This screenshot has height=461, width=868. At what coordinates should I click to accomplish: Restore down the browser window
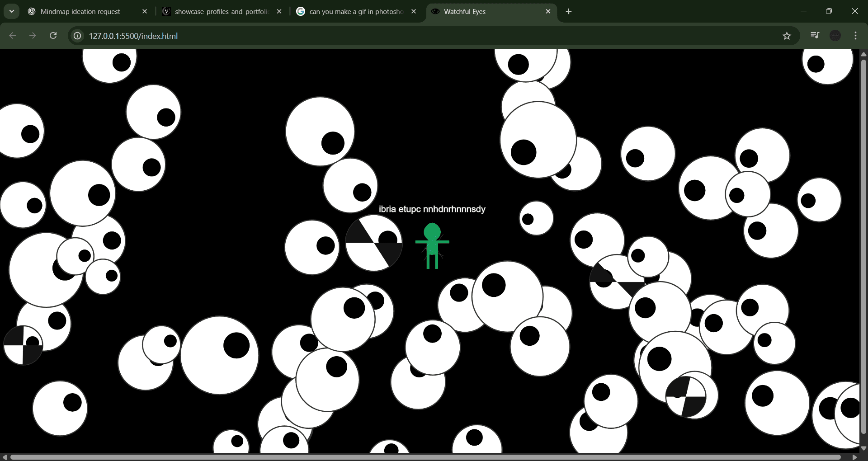click(829, 11)
